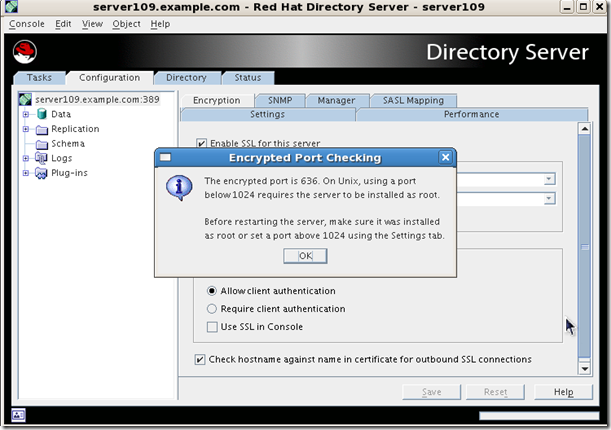Expand the Logs tree node
The width and height of the screenshot is (611, 430).
pyautogui.click(x=26, y=158)
